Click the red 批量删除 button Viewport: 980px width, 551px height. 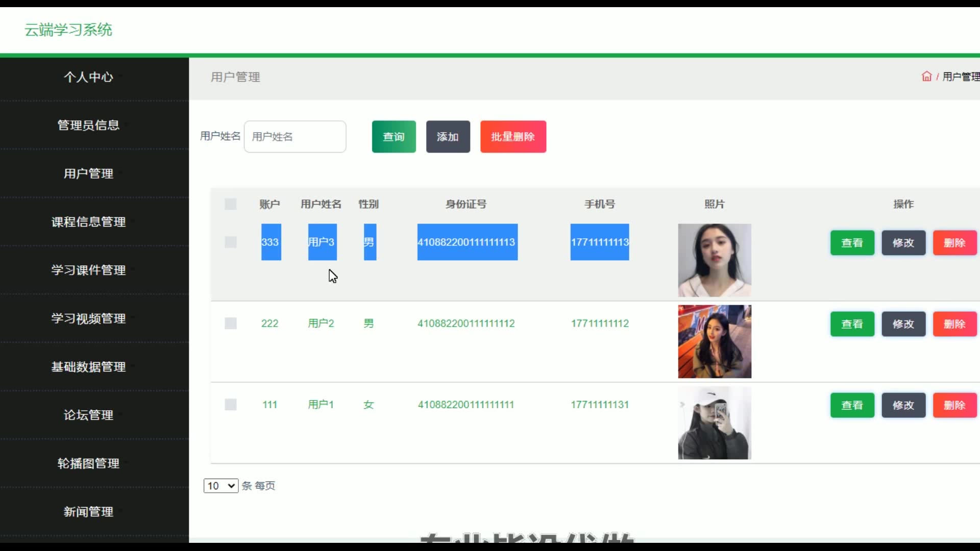pyautogui.click(x=513, y=137)
